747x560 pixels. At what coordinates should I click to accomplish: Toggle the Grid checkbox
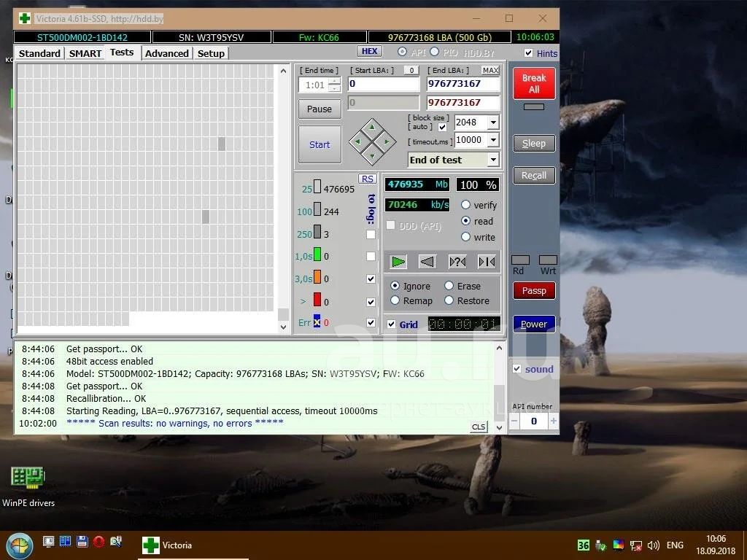point(391,324)
